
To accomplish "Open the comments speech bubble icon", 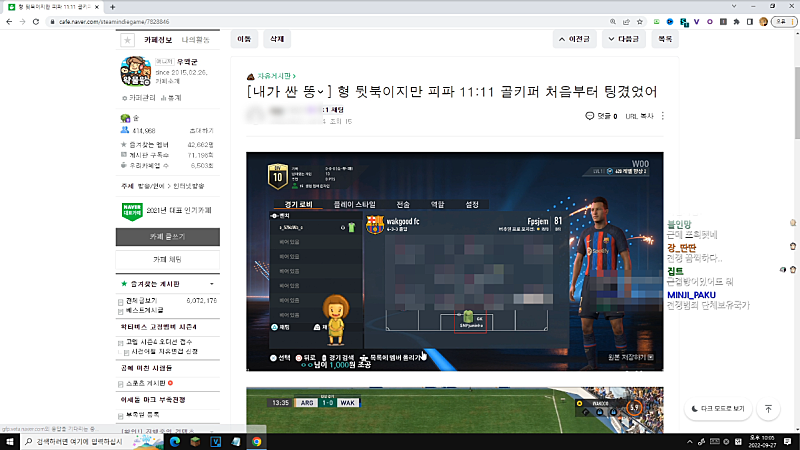I will coord(589,116).
